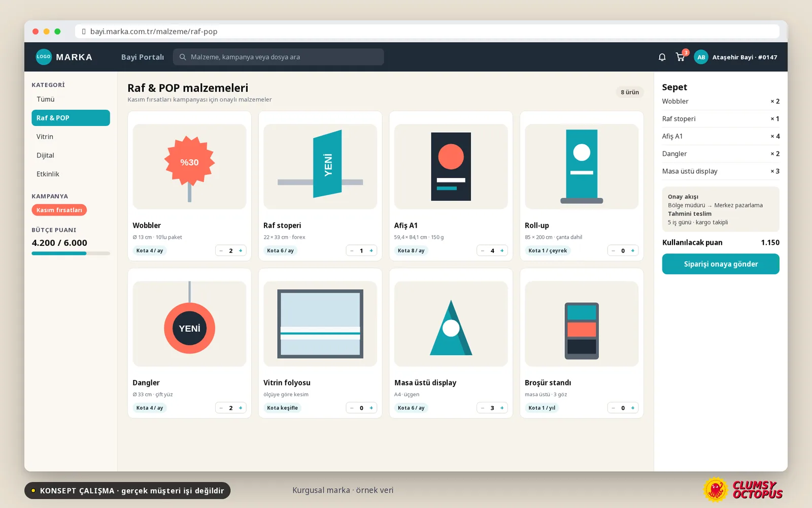Viewport: 812px width, 508px height.
Task: Open the Vitrin folyosu thumbnail
Action: pos(320,324)
